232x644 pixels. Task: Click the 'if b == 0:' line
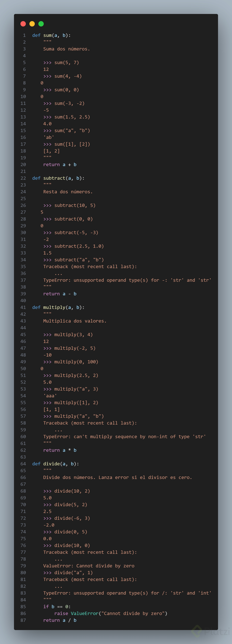pos(57,606)
